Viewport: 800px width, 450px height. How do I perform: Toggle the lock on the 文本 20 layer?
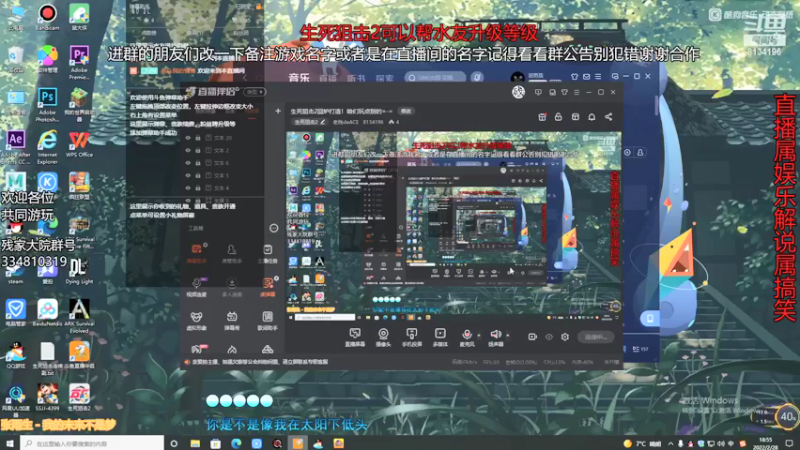(x=198, y=138)
